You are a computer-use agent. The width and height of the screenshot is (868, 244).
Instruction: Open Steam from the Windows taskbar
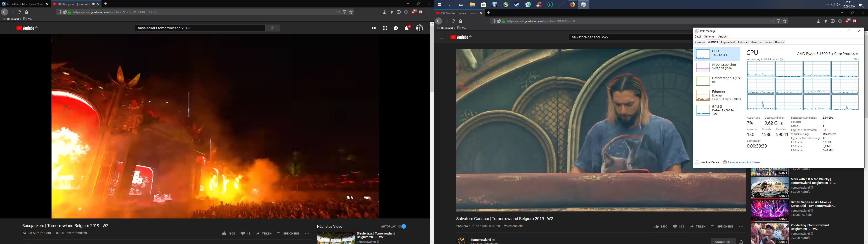point(517,5)
